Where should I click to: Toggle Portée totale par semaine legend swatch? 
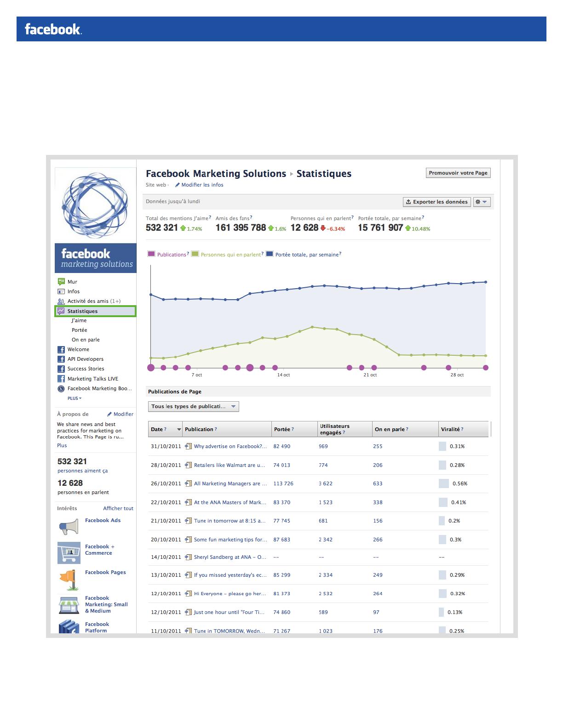point(270,254)
